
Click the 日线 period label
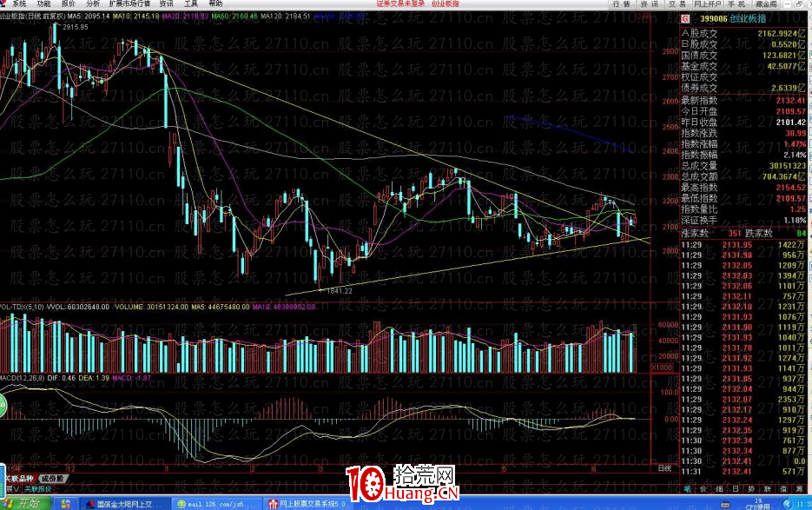click(x=664, y=468)
